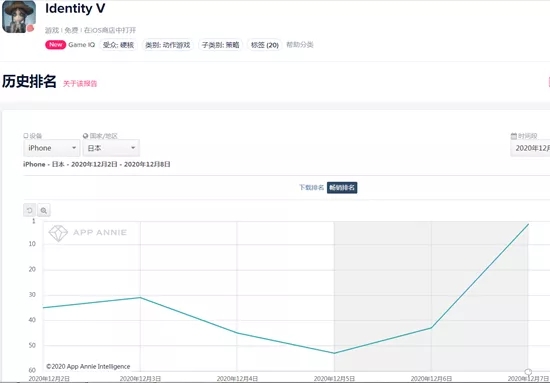Select the 畅销排名 tab
The height and width of the screenshot is (383, 550).
coord(342,188)
